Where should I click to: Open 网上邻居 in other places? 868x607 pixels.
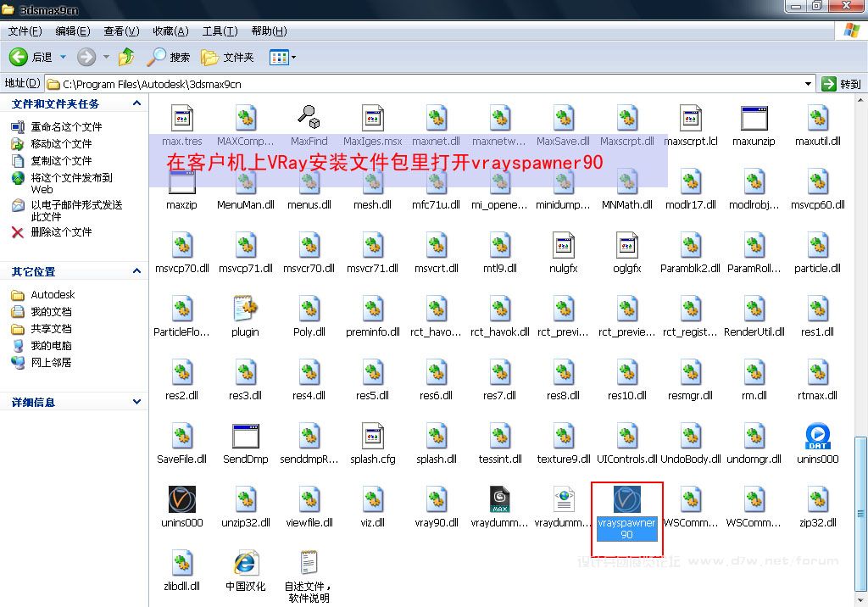coord(51,363)
